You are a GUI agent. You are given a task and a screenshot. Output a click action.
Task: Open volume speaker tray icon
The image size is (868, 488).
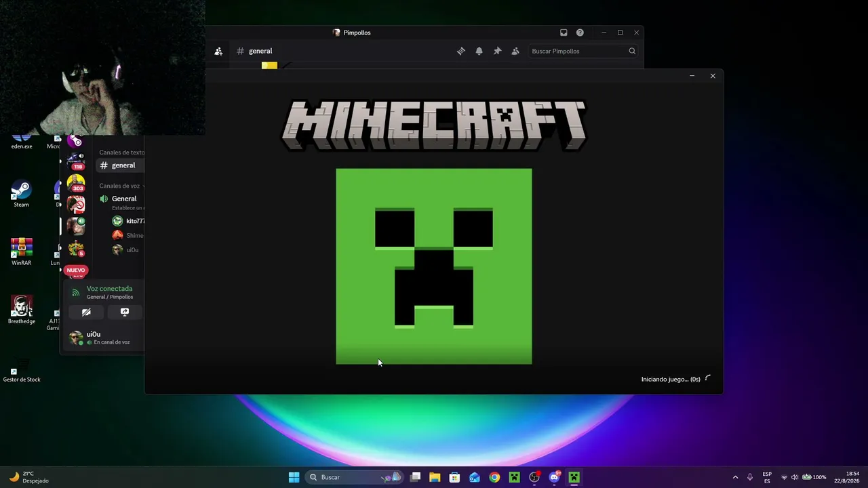click(795, 477)
